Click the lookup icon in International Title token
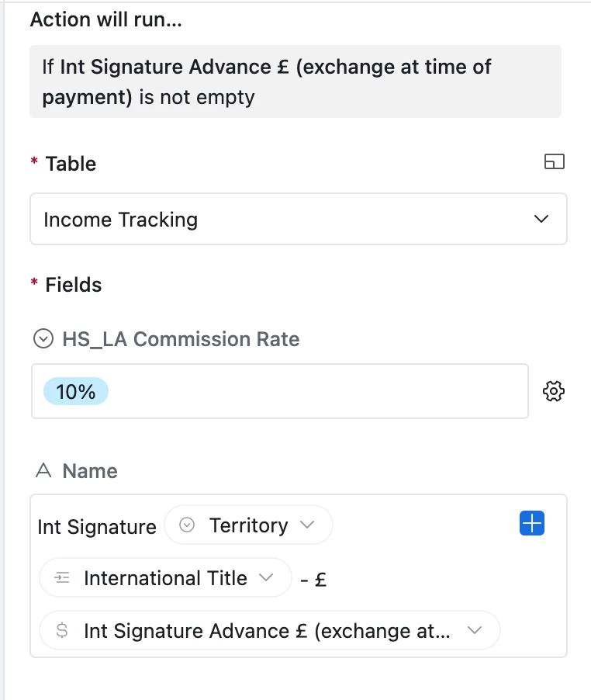 point(61,577)
